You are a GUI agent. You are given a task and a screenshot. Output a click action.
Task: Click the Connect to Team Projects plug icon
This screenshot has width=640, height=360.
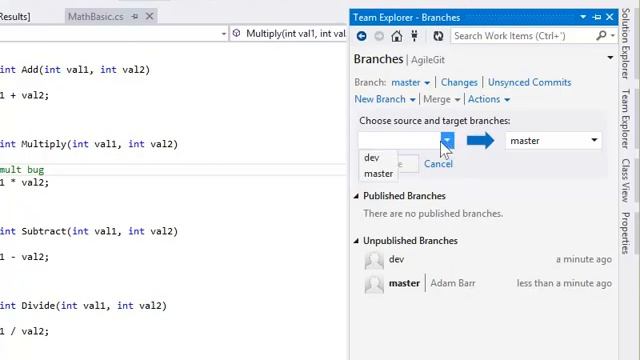[414, 36]
